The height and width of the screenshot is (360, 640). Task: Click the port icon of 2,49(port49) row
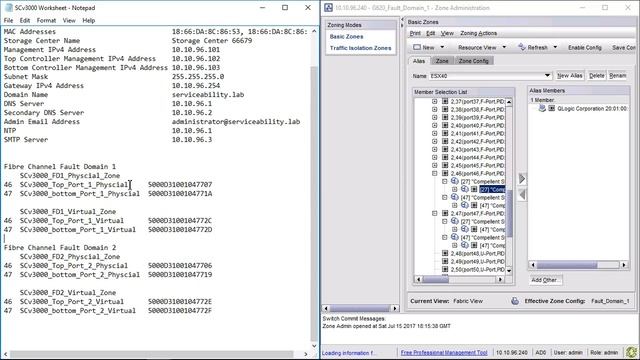(x=445, y=261)
